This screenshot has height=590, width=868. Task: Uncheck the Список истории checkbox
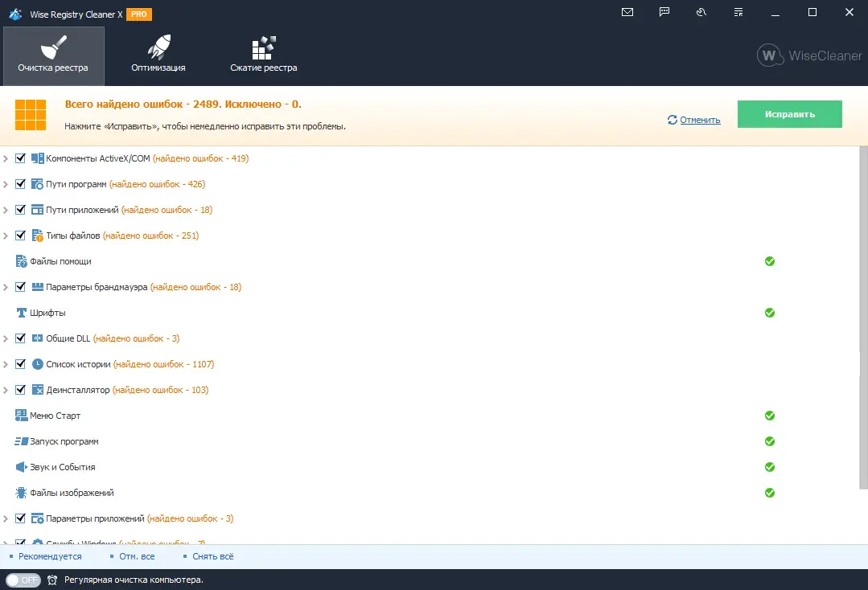(20, 364)
